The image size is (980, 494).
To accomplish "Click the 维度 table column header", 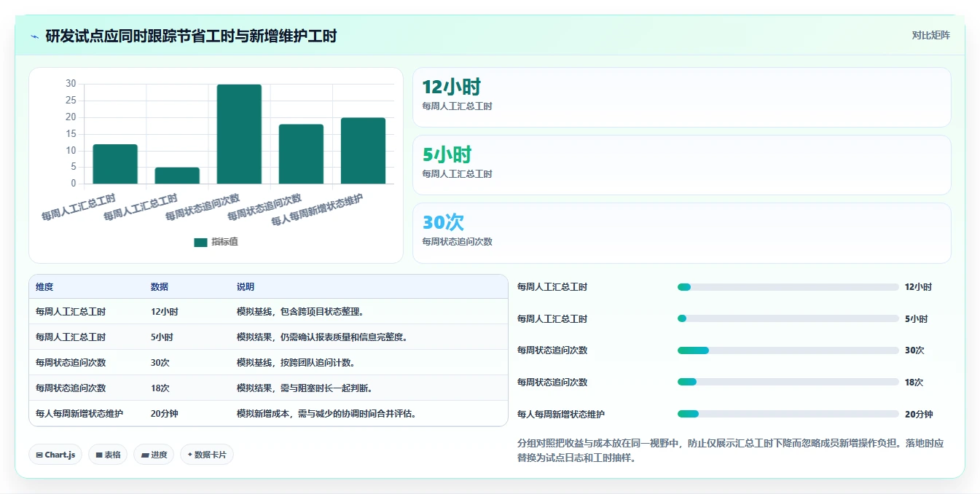I will tap(44, 287).
